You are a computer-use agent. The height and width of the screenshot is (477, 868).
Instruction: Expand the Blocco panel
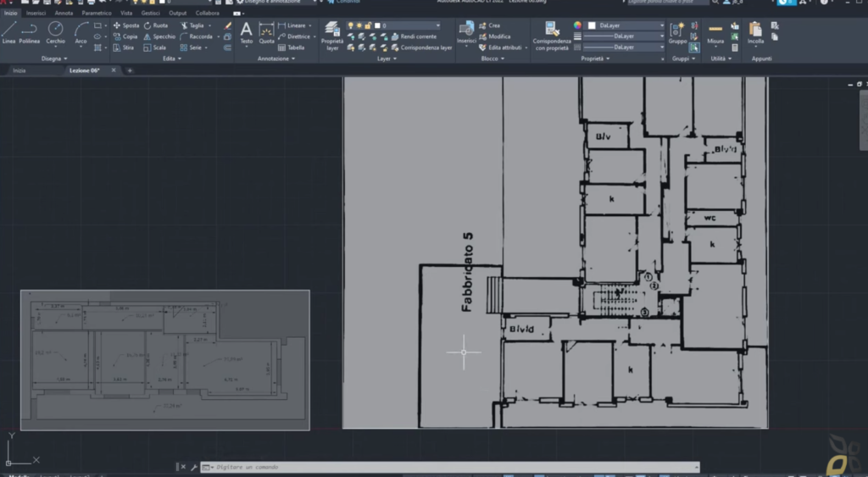click(492, 58)
